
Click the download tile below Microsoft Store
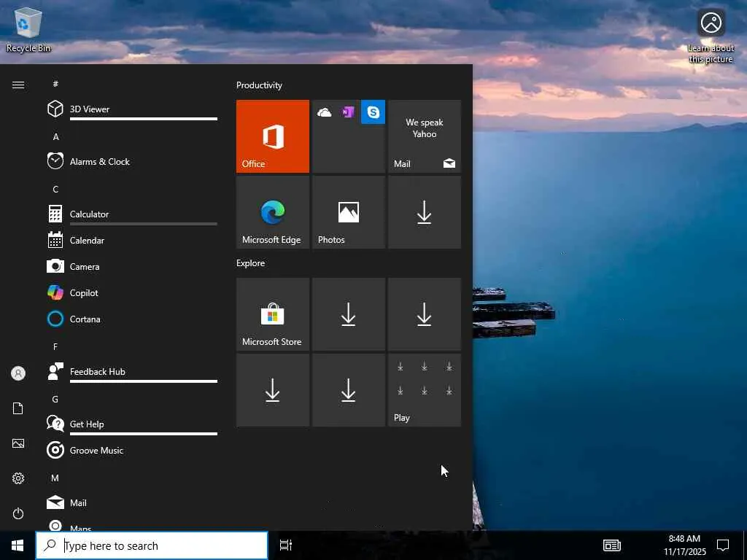(273, 390)
